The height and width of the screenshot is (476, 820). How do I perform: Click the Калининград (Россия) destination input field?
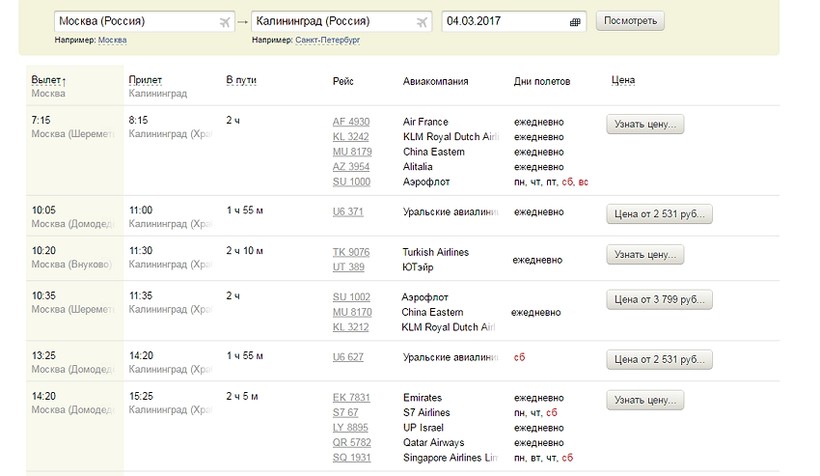(341, 21)
